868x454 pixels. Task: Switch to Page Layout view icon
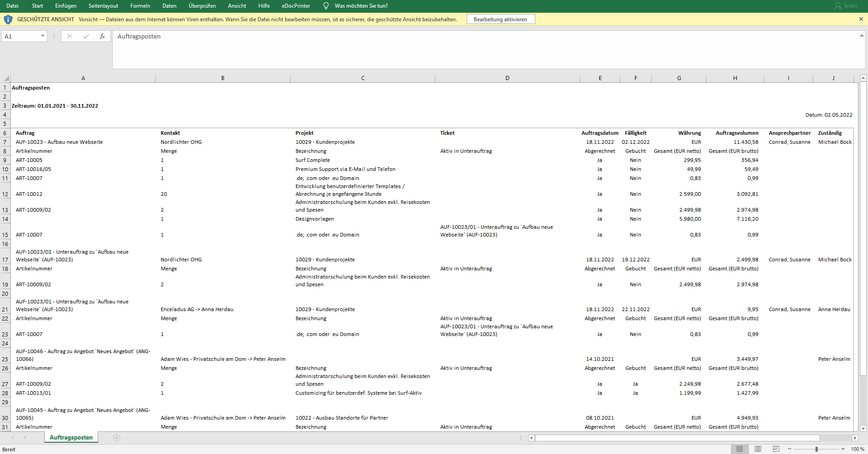pos(758,449)
